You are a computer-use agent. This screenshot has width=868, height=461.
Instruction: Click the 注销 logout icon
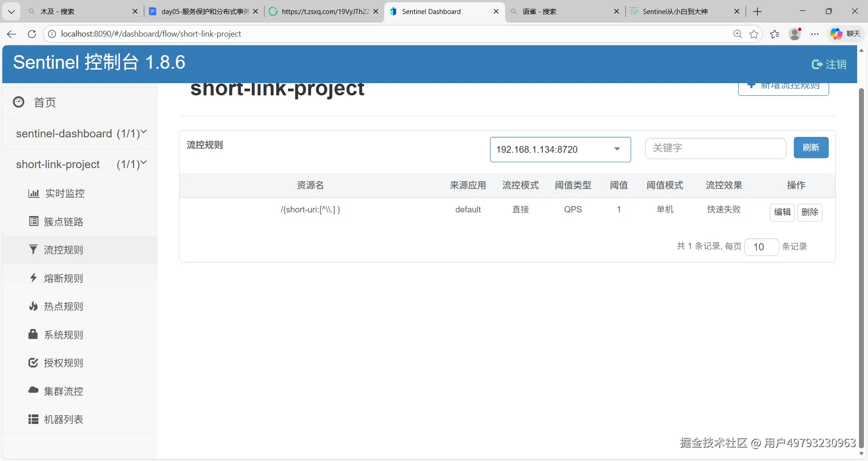coord(817,65)
